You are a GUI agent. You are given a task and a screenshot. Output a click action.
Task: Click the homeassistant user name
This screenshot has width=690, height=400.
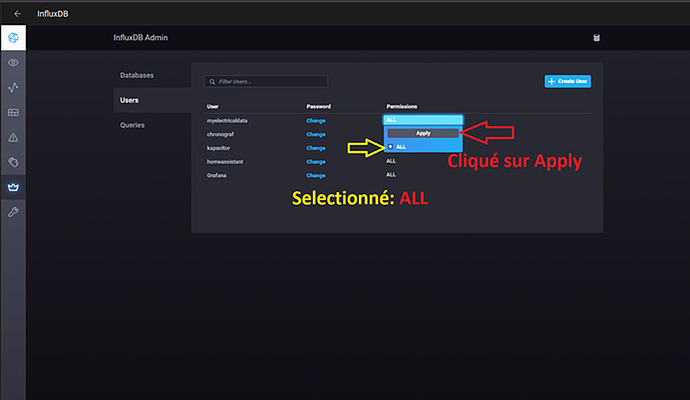point(225,161)
